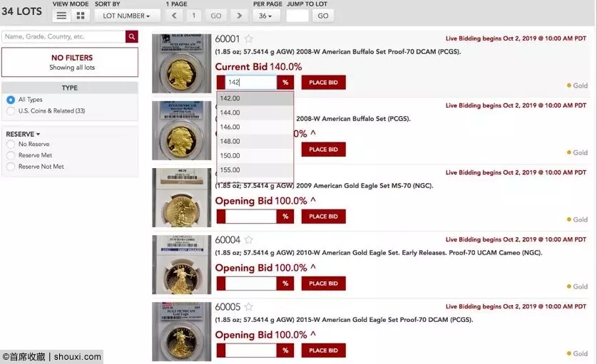Select No Reserve option

(11, 144)
